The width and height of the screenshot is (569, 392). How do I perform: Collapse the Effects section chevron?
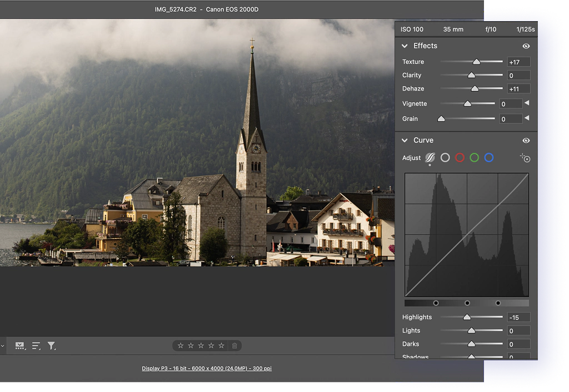(x=405, y=46)
